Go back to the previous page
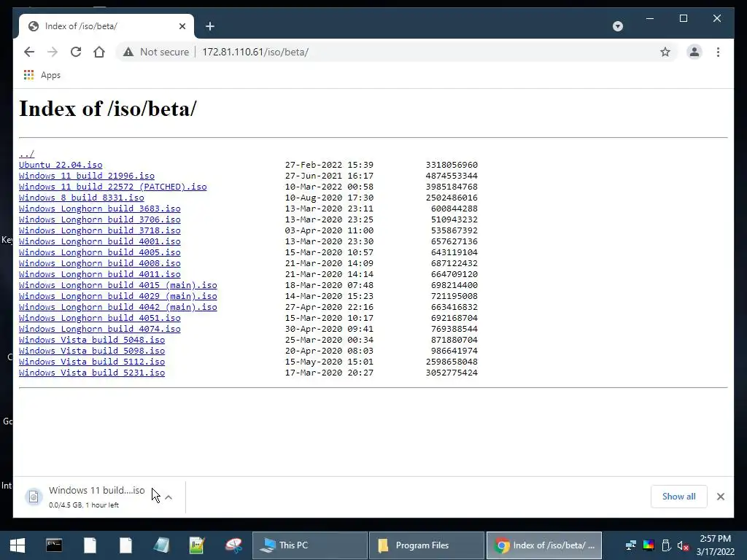Screen dimensions: 747x560 [29, 52]
